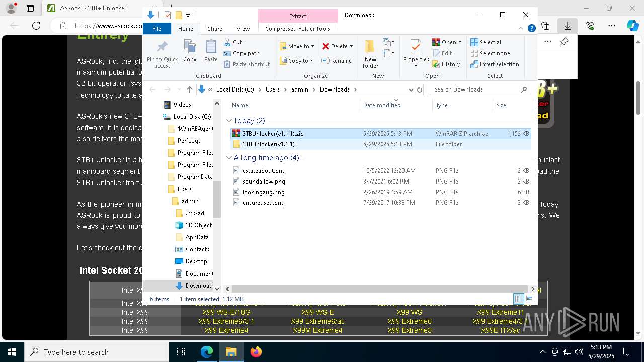Sort by the Size column header
Viewport: 644px width, 362px height.
click(512, 105)
